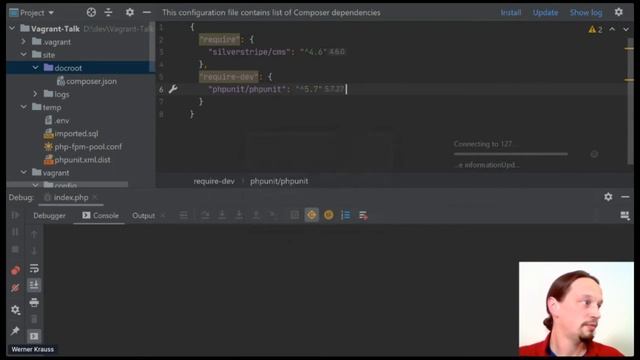Image resolution: width=640 pixels, height=360 pixels.
Task: Collapse the site folder
Action: click(x=23, y=54)
